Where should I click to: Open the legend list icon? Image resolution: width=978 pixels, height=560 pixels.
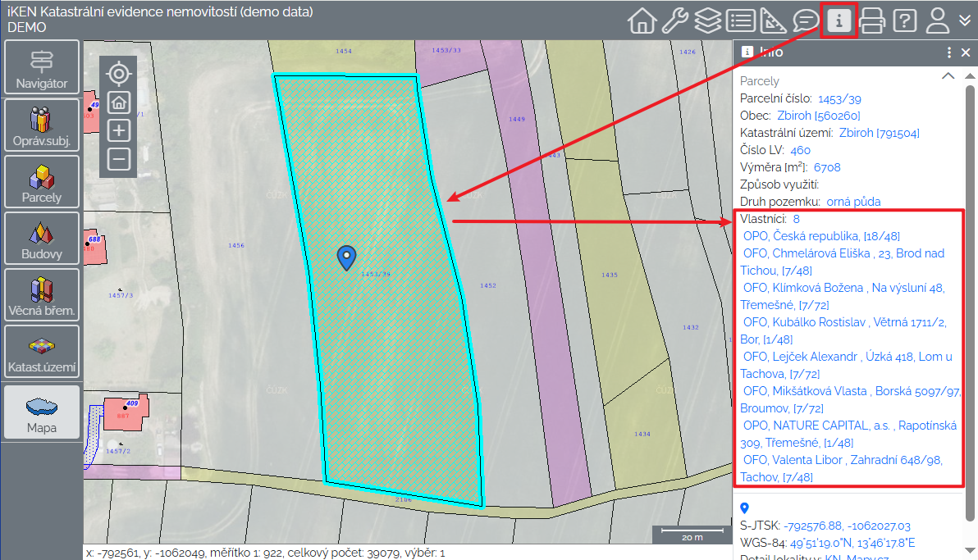click(x=741, y=20)
